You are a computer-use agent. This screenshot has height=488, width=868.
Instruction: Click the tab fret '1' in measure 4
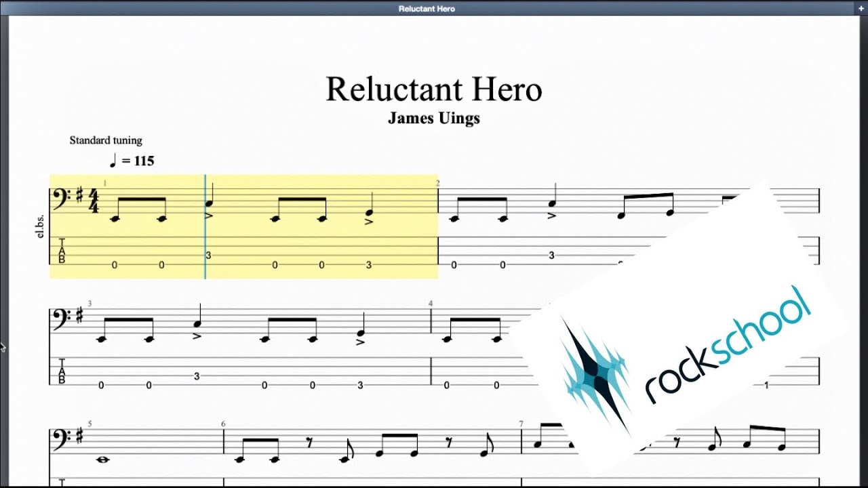pos(766,386)
